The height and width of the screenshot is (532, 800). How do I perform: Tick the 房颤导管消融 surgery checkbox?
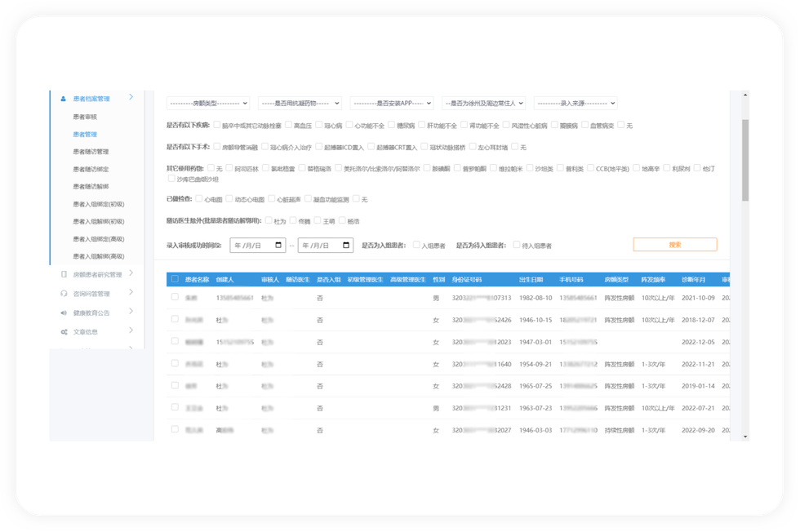(217, 147)
